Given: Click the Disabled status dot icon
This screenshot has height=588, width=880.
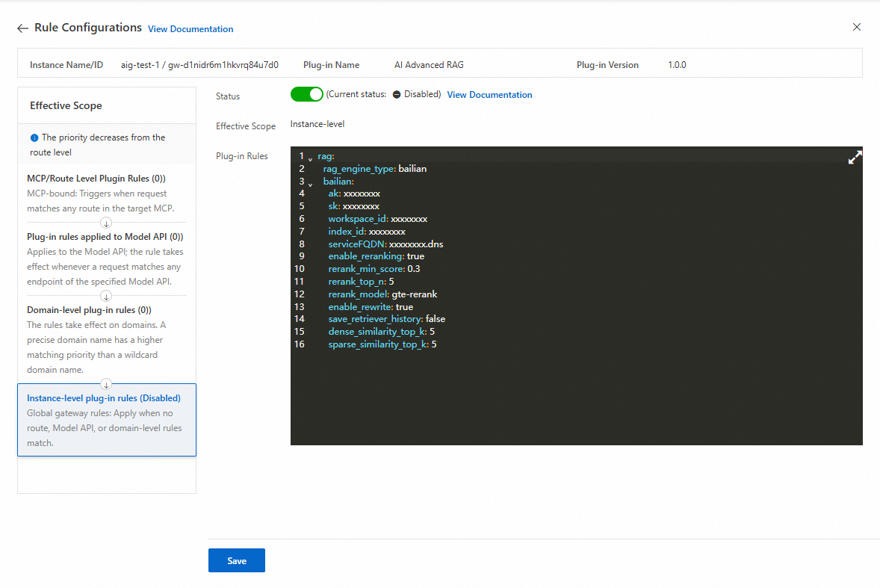Looking at the screenshot, I should pyautogui.click(x=397, y=94).
